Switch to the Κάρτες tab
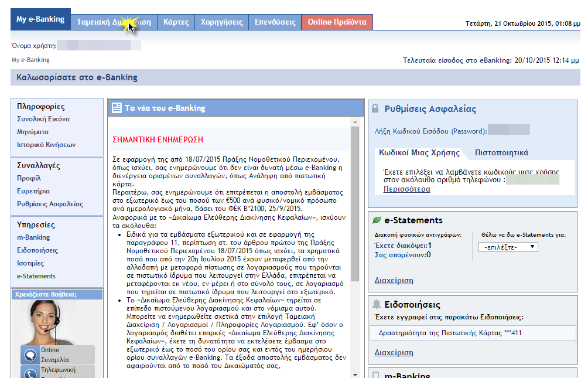This screenshot has width=588, height=378. click(x=176, y=22)
